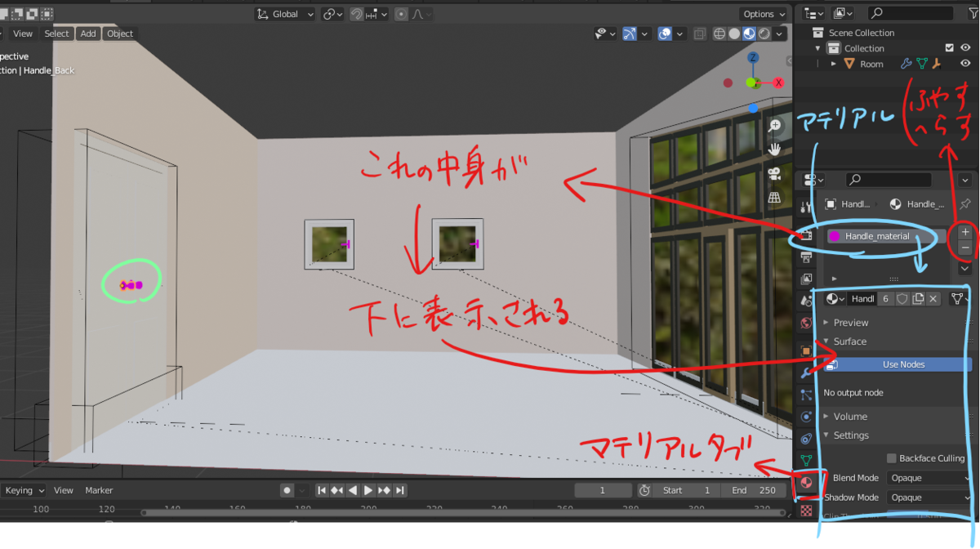Open the World properties tab
This screenshot has height=549, width=980.
click(x=806, y=323)
